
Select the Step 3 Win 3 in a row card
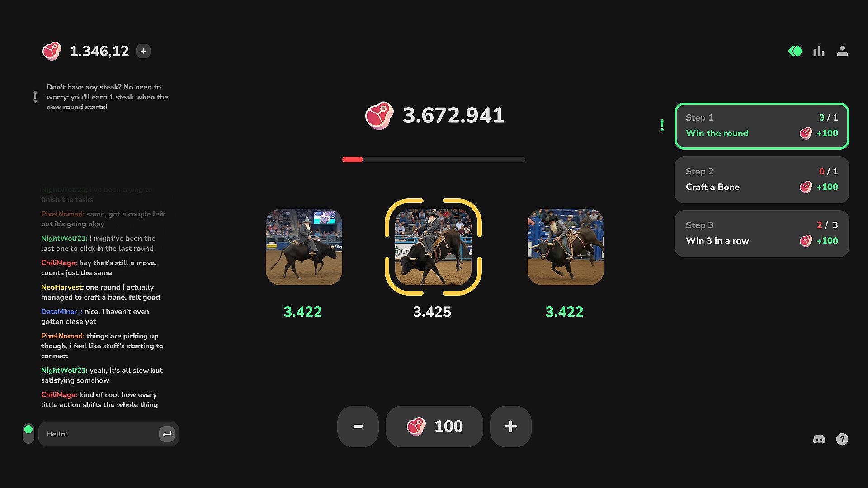[762, 234]
